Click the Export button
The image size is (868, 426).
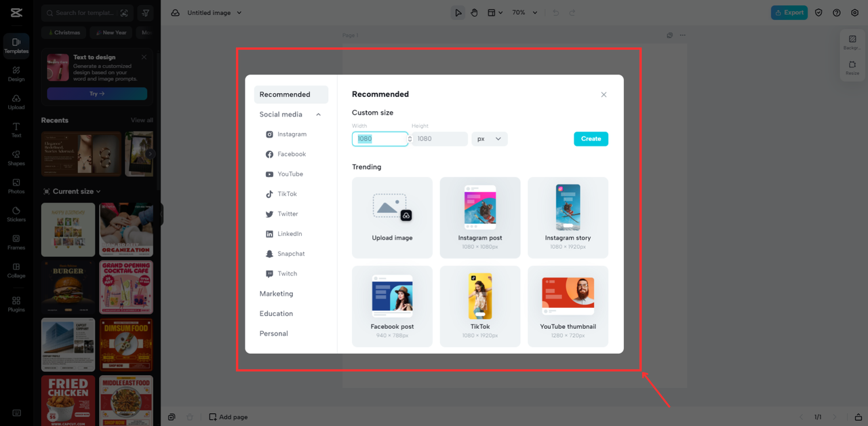pyautogui.click(x=789, y=13)
